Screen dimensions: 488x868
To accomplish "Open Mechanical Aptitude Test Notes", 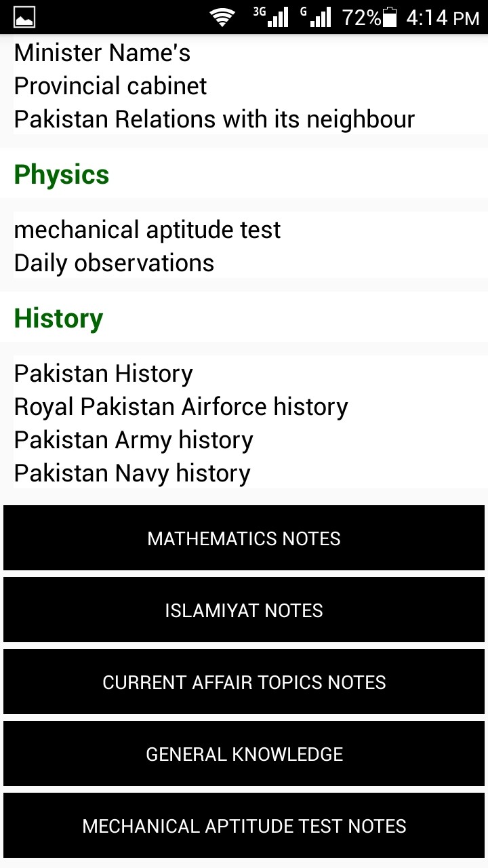I will [244, 826].
